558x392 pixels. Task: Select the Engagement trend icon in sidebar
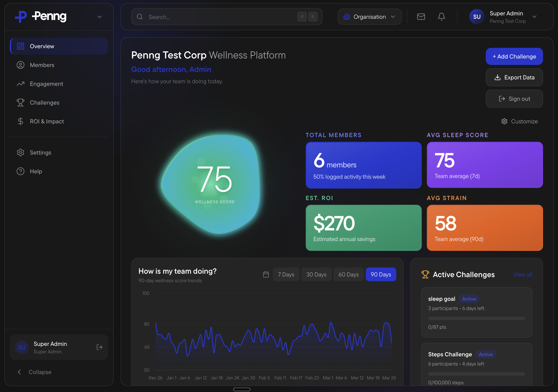[21, 83]
